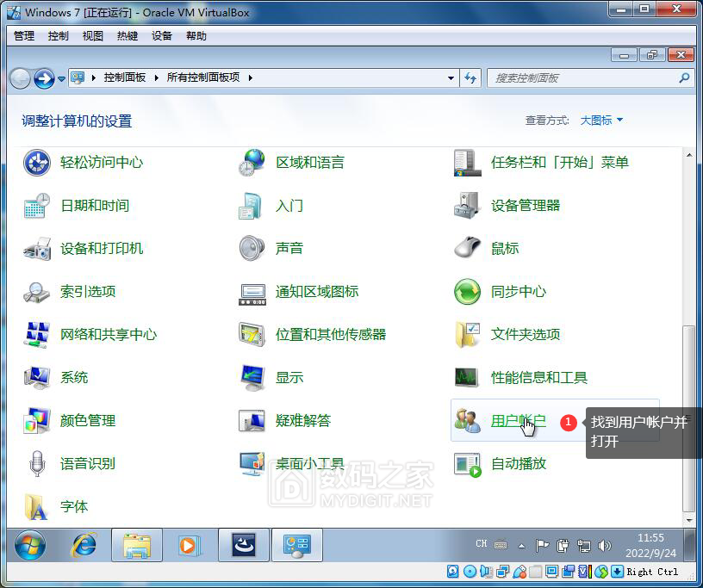Open the 语音识别 microphone icon
This screenshot has height=588, width=703.
tap(37, 463)
